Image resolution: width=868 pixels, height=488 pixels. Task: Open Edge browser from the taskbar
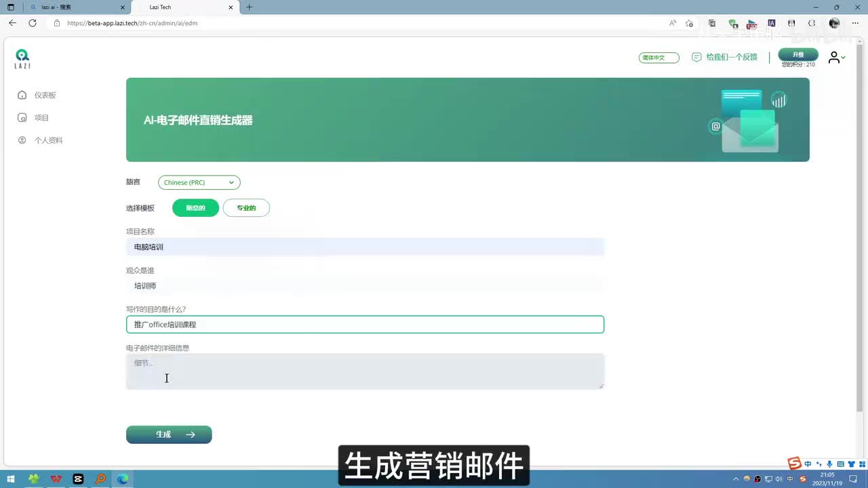(x=122, y=479)
